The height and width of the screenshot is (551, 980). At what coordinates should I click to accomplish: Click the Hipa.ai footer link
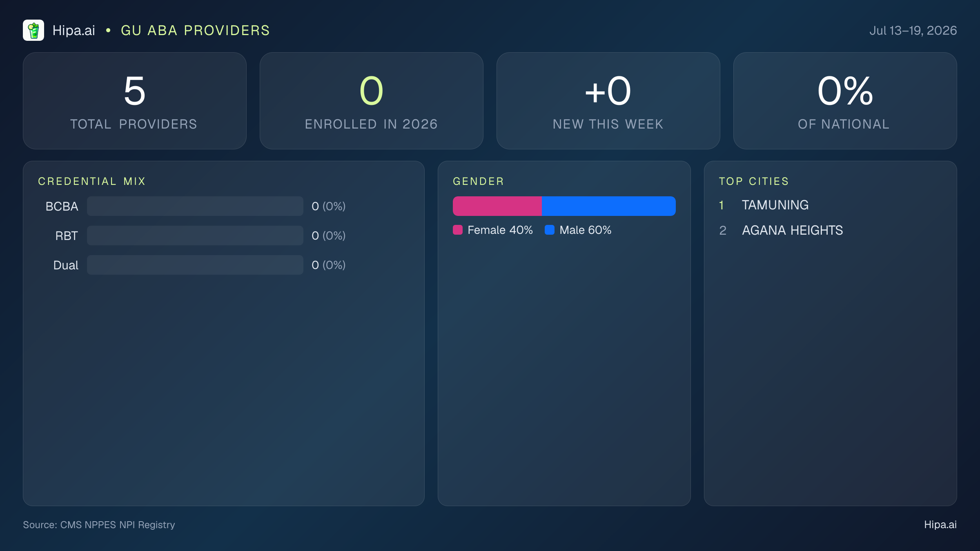[940, 524]
